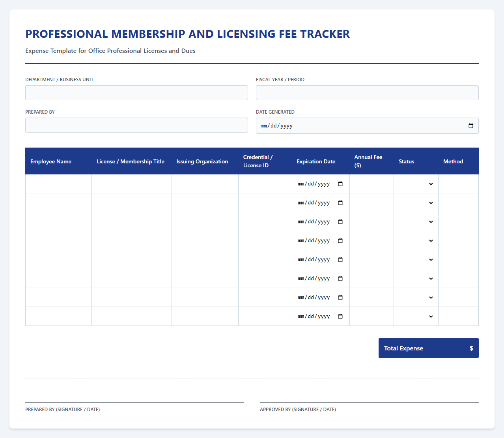Select first row Employee Name cell
Image resolution: width=504 pixels, height=438 pixels.
[58, 184]
